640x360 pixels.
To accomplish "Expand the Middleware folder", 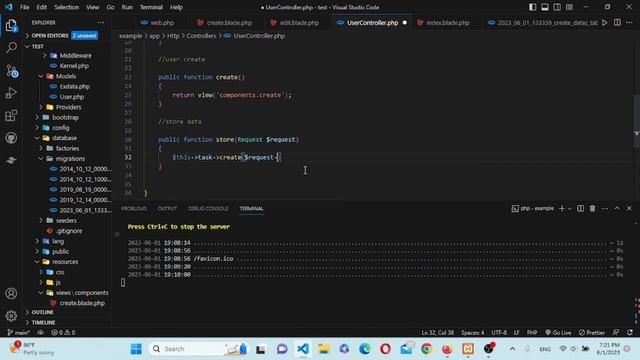I will (x=76, y=56).
